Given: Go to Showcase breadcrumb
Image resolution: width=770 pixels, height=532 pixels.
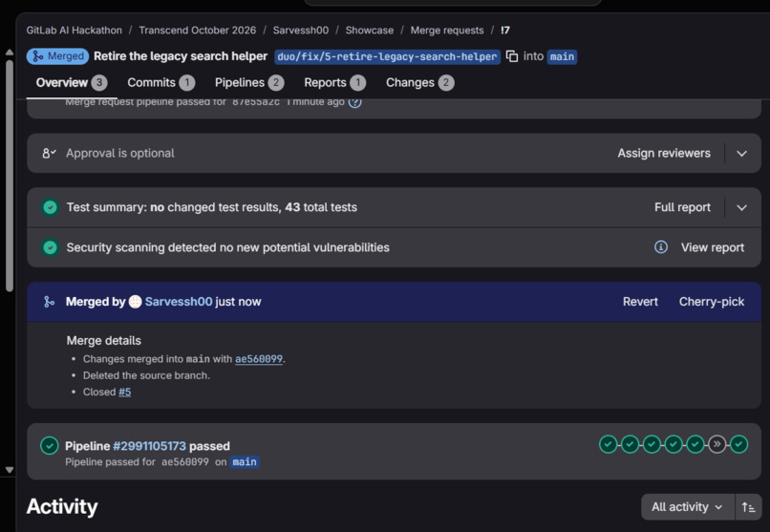Looking at the screenshot, I should pyautogui.click(x=370, y=30).
